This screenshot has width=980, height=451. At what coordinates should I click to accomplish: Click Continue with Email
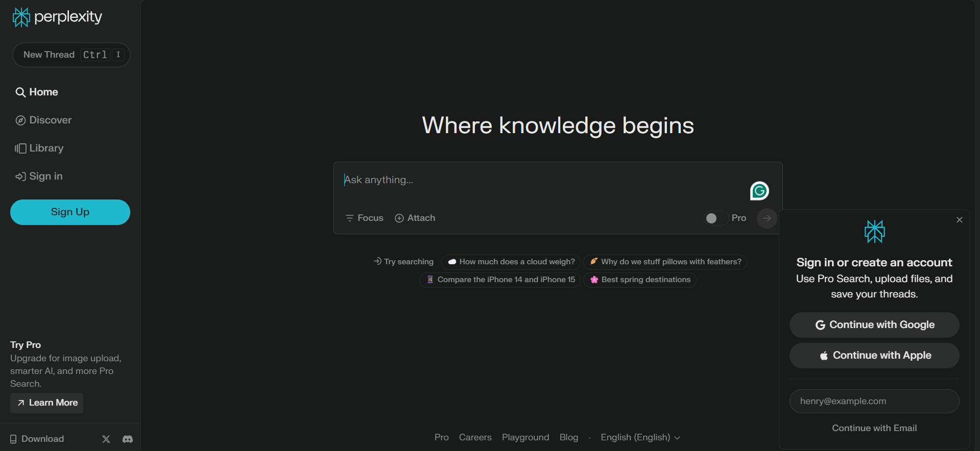874,428
